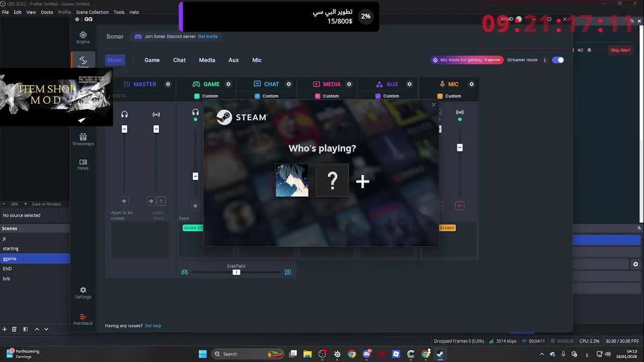Open CHAT channel settings gear
Screen dimensions: 644x362
tap(289, 84)
